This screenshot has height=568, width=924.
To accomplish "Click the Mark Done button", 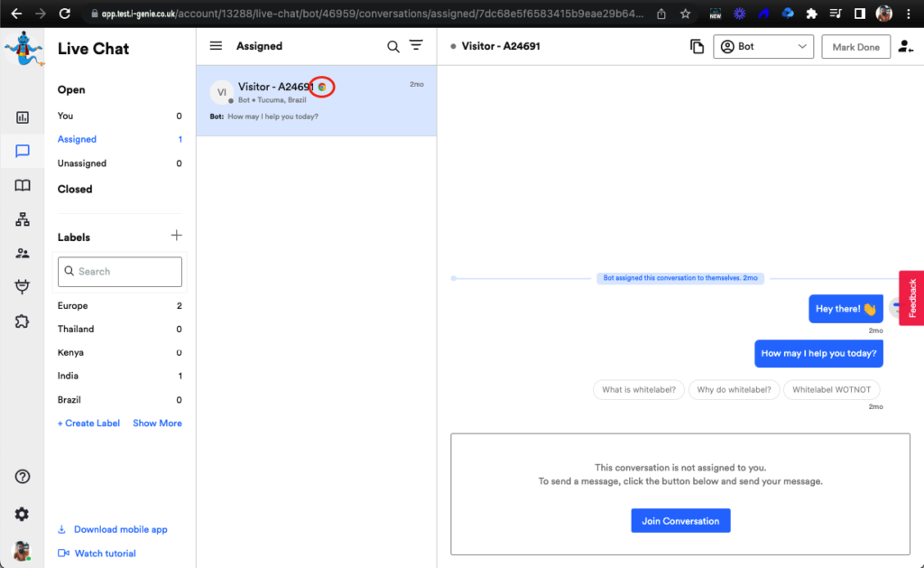I will tap(855, 47).
